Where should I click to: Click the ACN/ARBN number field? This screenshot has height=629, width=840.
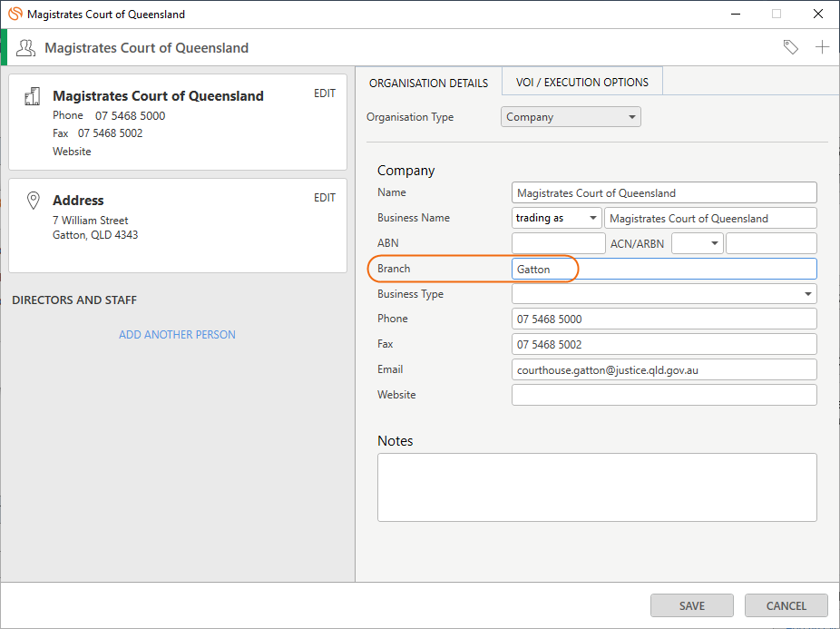[x=771, y=243]
